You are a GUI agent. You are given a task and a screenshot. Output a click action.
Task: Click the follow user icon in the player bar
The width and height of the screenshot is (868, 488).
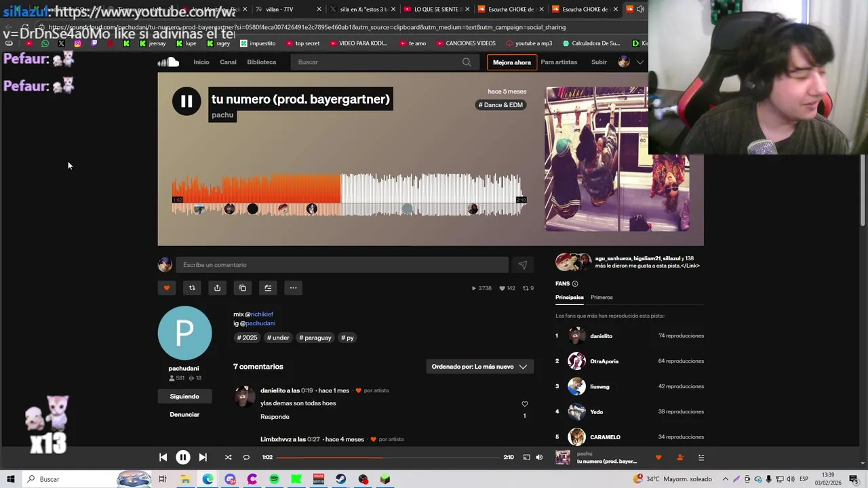pyautogui.click(x=680, y=457)
